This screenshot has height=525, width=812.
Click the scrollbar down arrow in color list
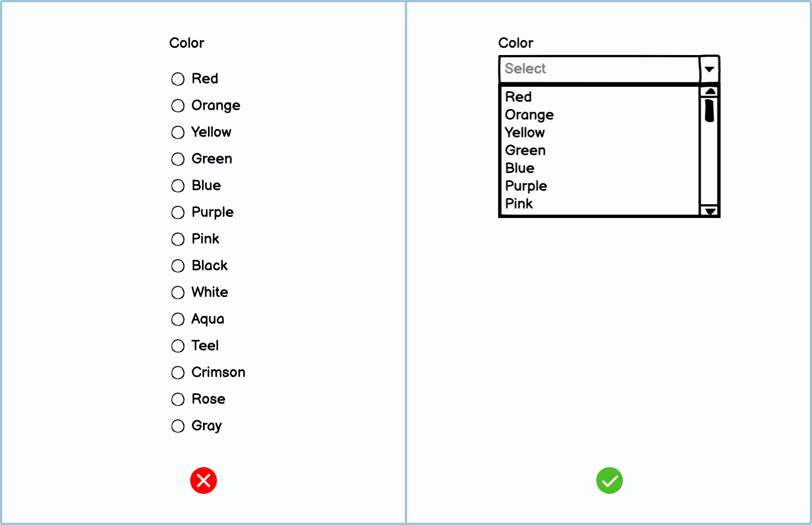[710, 211]
